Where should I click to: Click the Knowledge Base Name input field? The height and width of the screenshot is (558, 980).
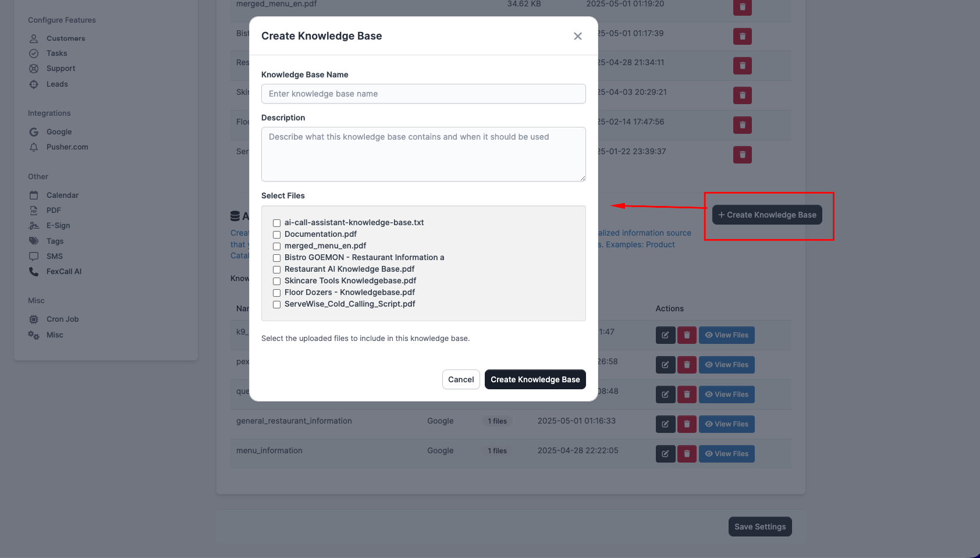(x=423, y=94)
